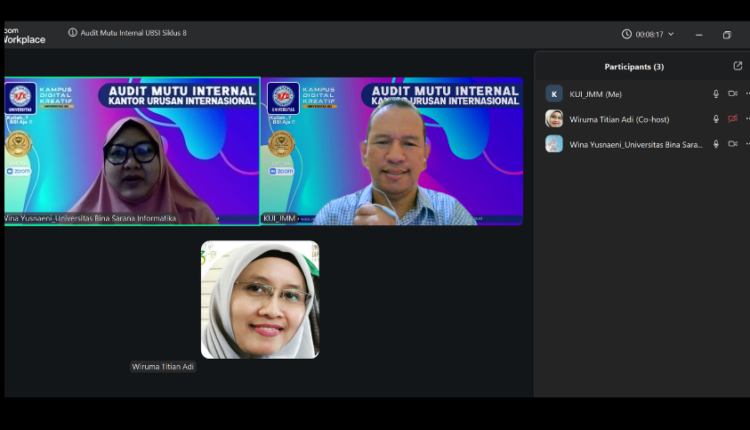Toggle disabled camera icon for Wiruma Titian Adi
This screenshot has height=430, width=750.
[x=733, y=119]
